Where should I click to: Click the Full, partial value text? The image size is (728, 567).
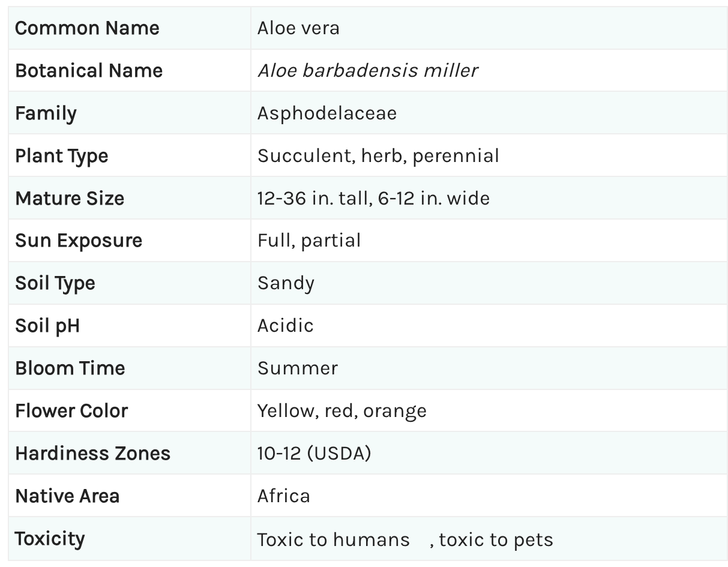tap(309, 241)
